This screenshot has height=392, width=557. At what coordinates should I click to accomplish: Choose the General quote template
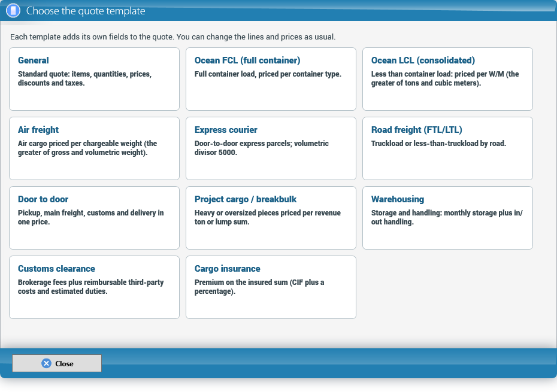coord(94,79)
